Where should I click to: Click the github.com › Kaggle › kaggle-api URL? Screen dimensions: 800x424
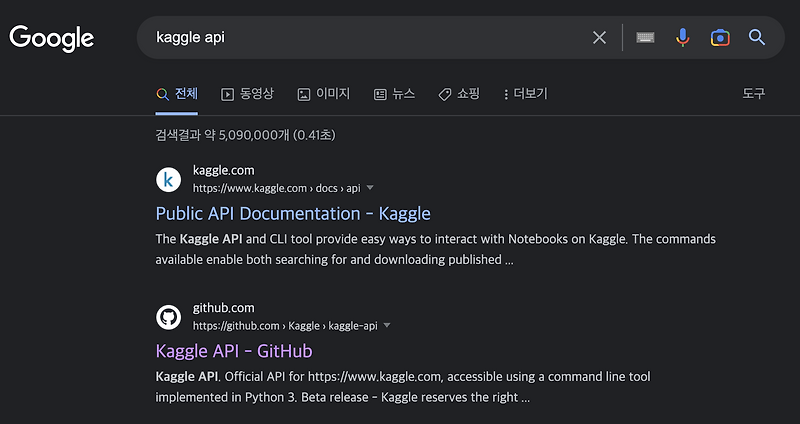pos(285,326)
